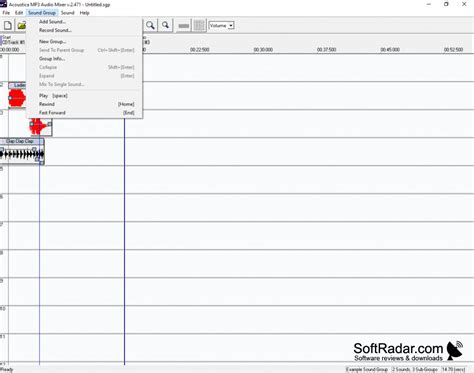Open the Edit menu
This screenshot has height=373, width=474.
[19, 13]
